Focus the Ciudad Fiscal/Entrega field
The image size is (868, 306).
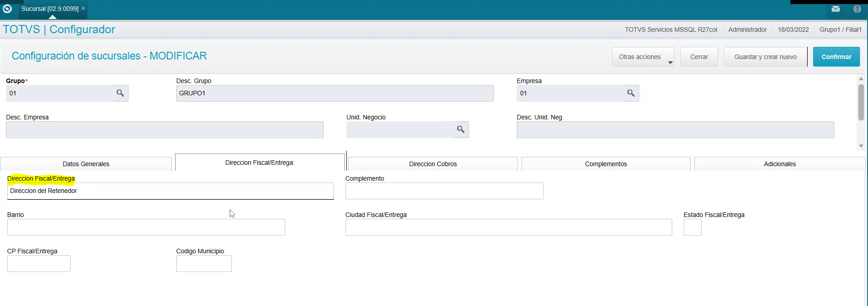coord(508,227)
